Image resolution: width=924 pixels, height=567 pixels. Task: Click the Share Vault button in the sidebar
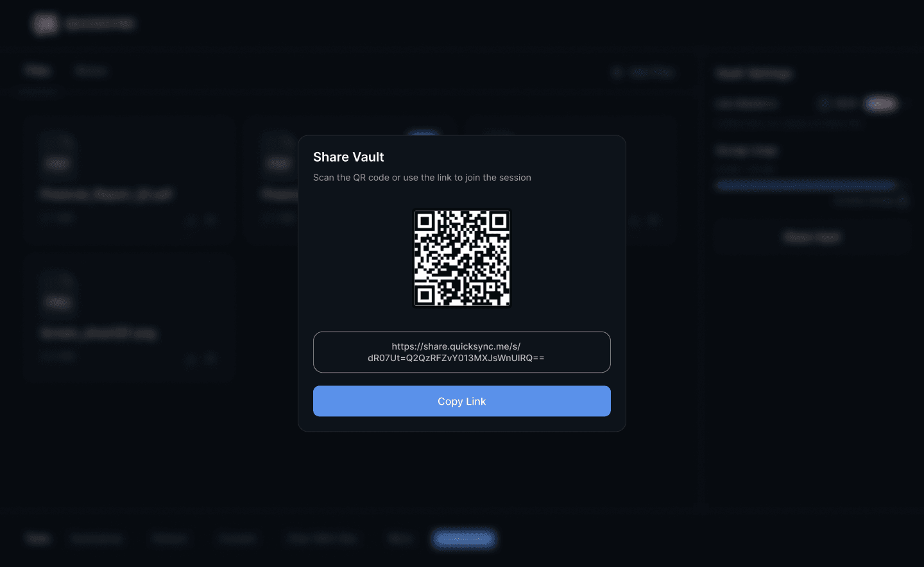pos(811,237)
